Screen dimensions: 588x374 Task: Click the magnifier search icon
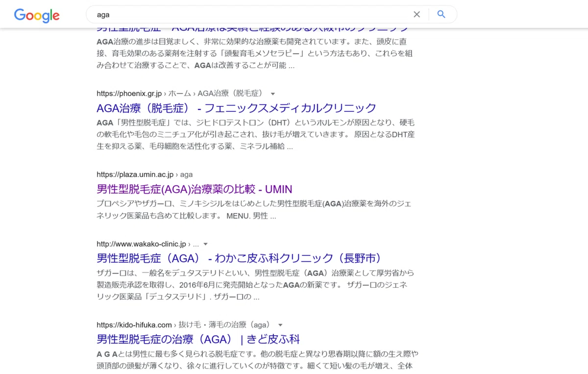[x=441, y=15]
